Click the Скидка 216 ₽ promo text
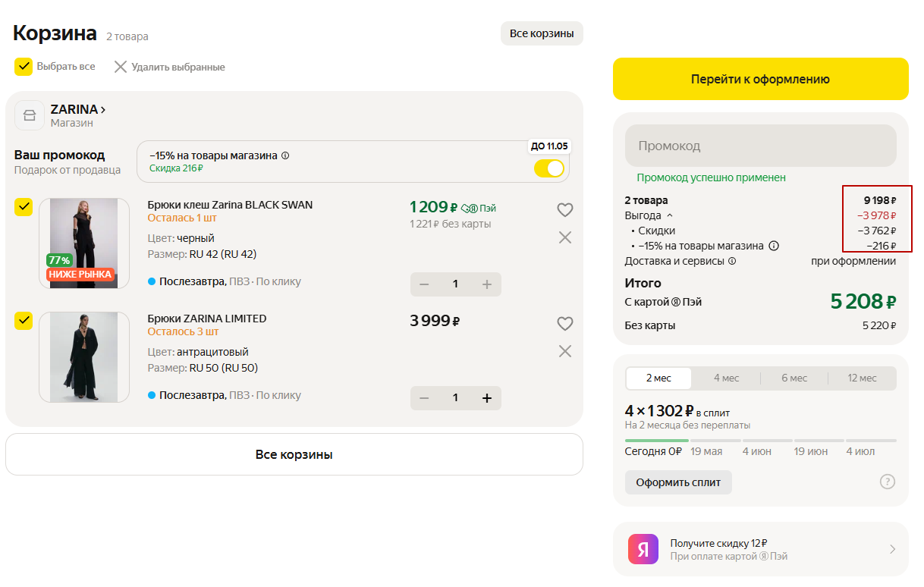 pyautogui.click(x=176, y=168)
